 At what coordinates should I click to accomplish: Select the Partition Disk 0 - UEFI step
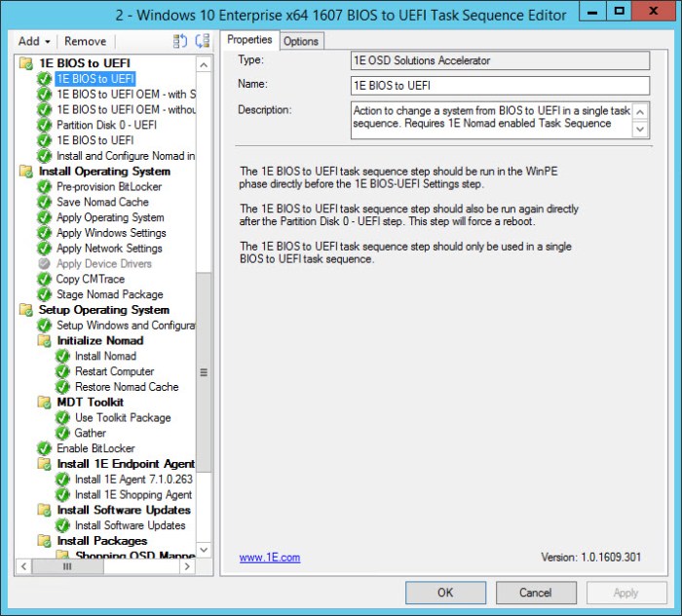[106, 126]
